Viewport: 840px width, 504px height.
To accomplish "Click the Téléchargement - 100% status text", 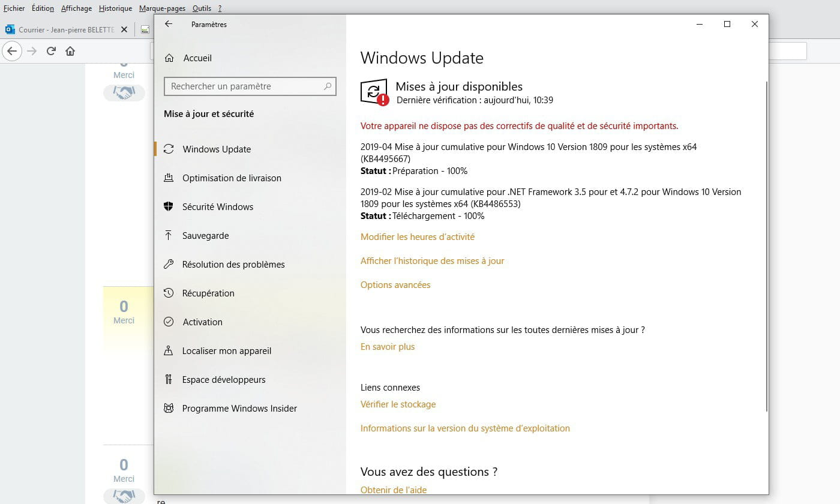I will pyautogui.click(x=438, y=216).
